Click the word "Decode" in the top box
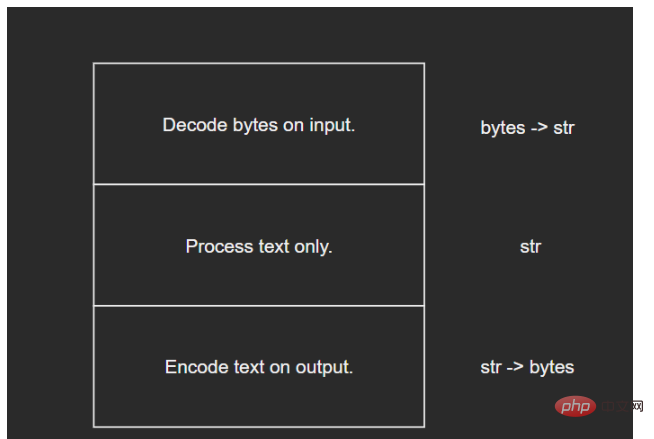654x439 pixels. click(x=195, y=125)
